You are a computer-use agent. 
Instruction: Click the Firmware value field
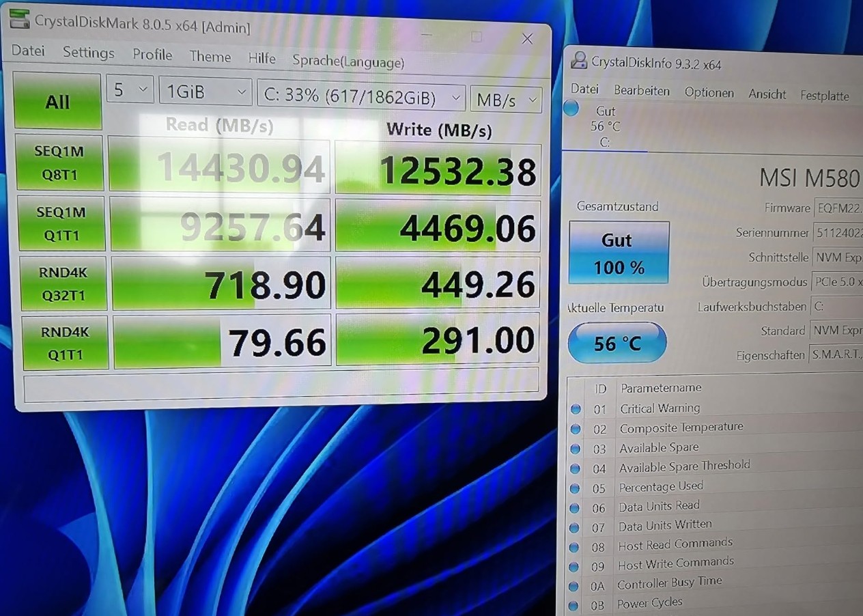tap(838, 210)
